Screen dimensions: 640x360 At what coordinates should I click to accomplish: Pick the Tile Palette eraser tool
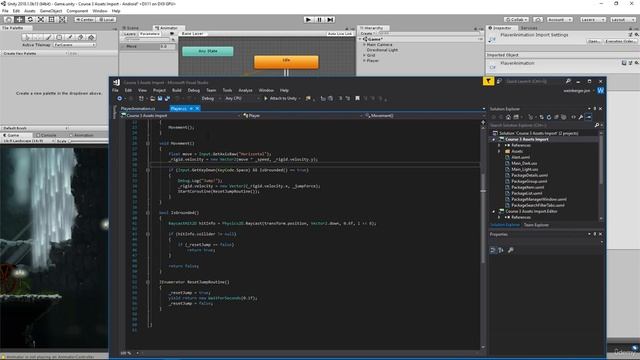click(80, 37)
